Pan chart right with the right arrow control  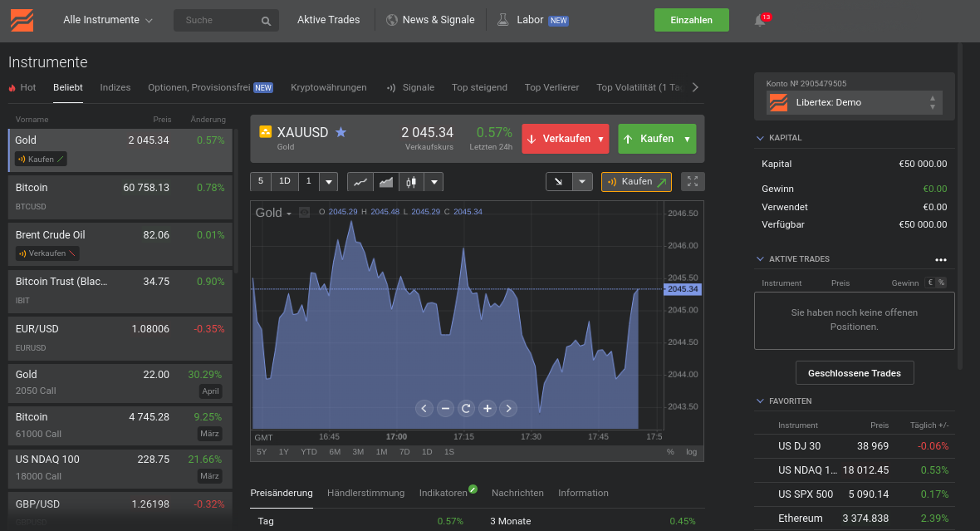(509, 408)
